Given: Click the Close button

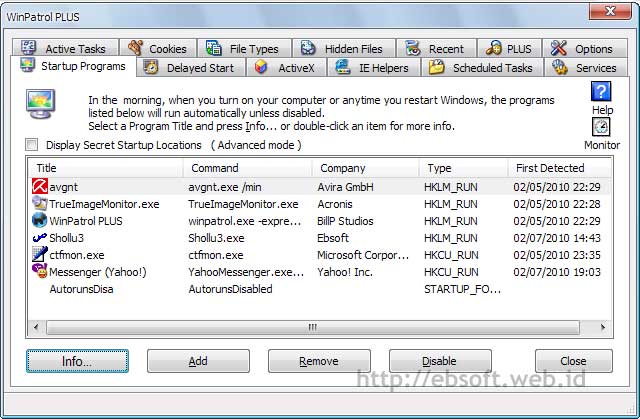Looking at the screenshot, I should tap(573, 361).
